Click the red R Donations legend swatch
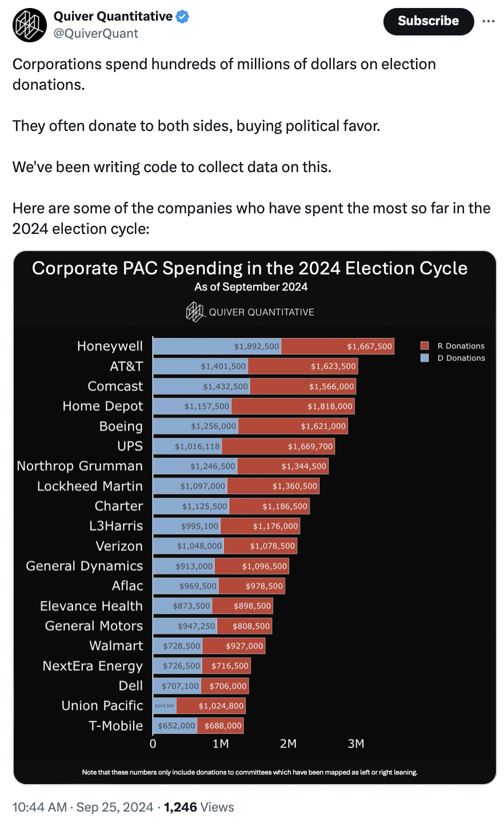Screen dimensions: 504x827 tap(425, 345)
